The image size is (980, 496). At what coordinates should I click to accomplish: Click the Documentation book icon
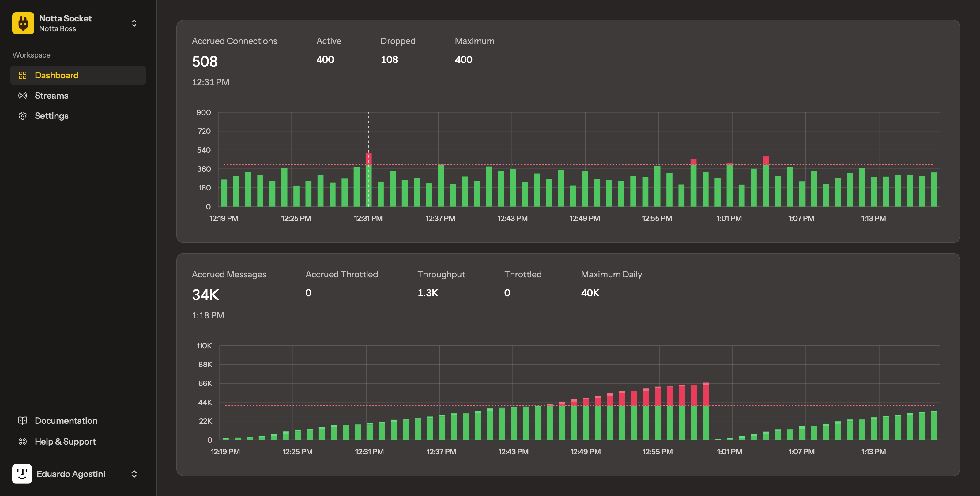click(22, 420)
